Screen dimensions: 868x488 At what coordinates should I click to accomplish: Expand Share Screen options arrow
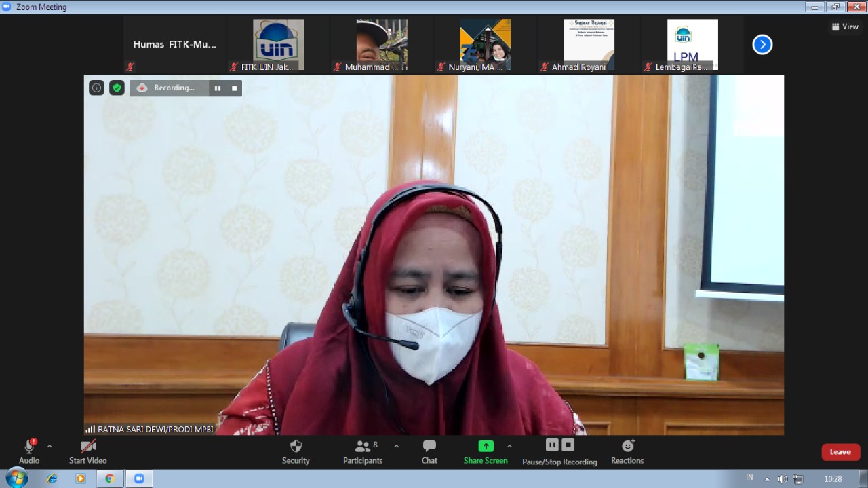point(509,446)
